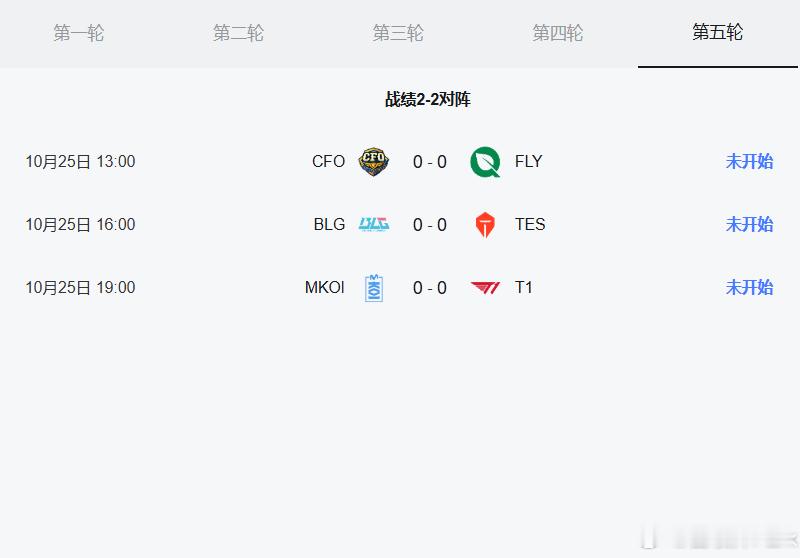Click the CFO team name
The width and height of the screenshot is (805, 558).
(328, 162)
